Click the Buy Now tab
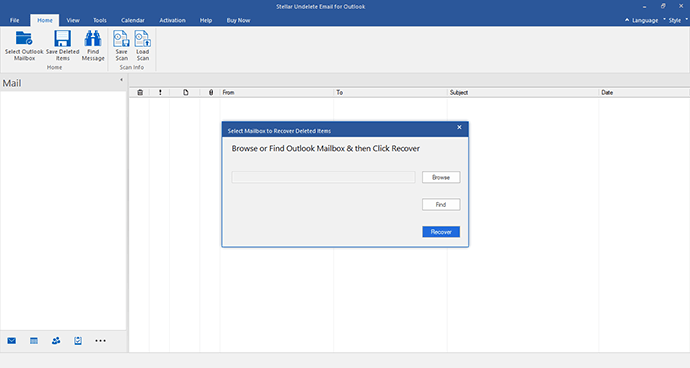690x368 pixels. pyautogui.click(x=239, y=20)
